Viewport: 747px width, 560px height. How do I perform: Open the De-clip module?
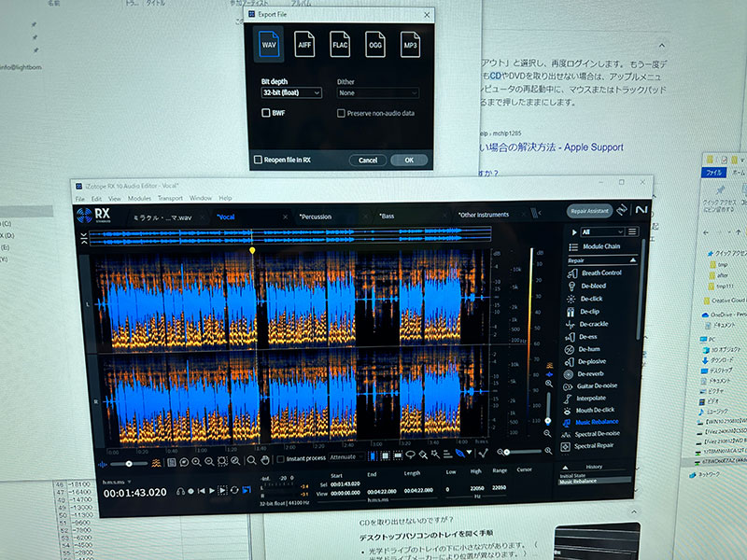[583, 312]
